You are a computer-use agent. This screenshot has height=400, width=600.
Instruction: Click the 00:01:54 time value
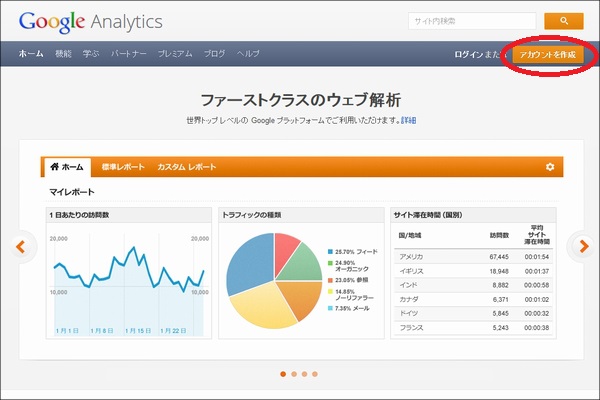tap(537, 257)
